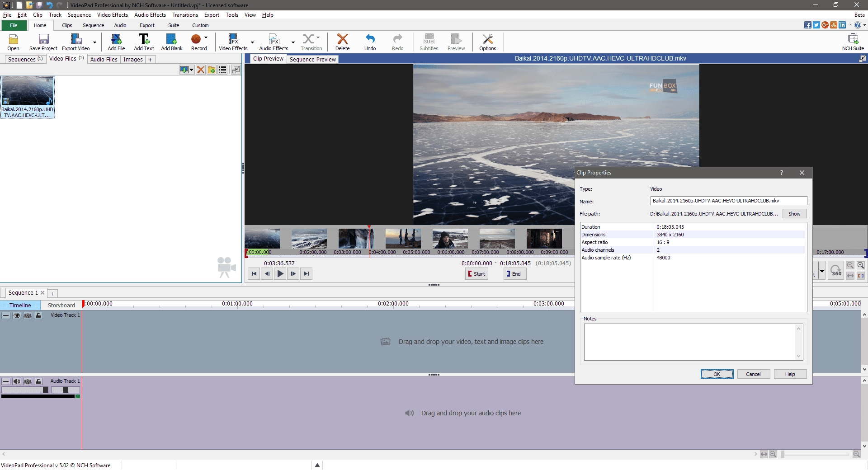Collapse Audio Track 1 with minus button
Image resolution: width=868 pixels, height=470 pixels.
point(6,381)
